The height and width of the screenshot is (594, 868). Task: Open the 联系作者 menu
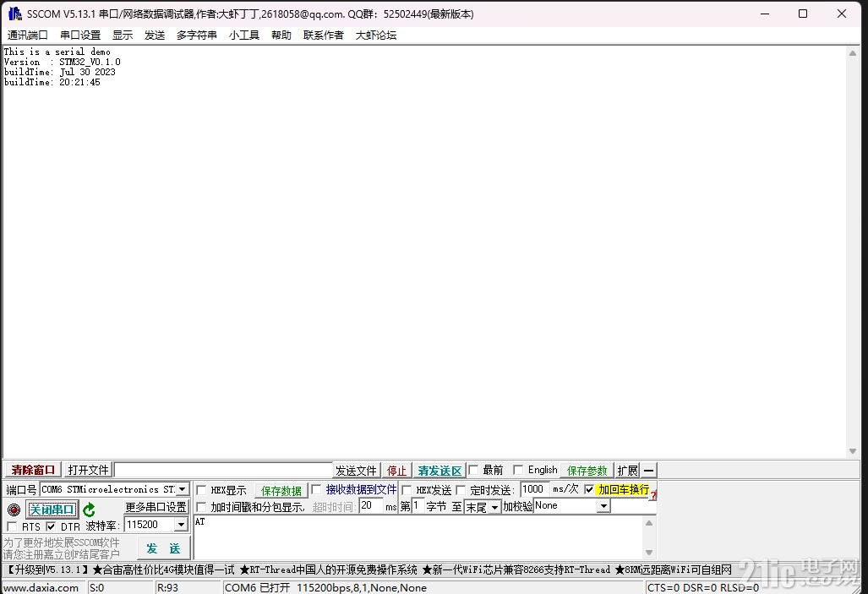[x=324, y=35]
